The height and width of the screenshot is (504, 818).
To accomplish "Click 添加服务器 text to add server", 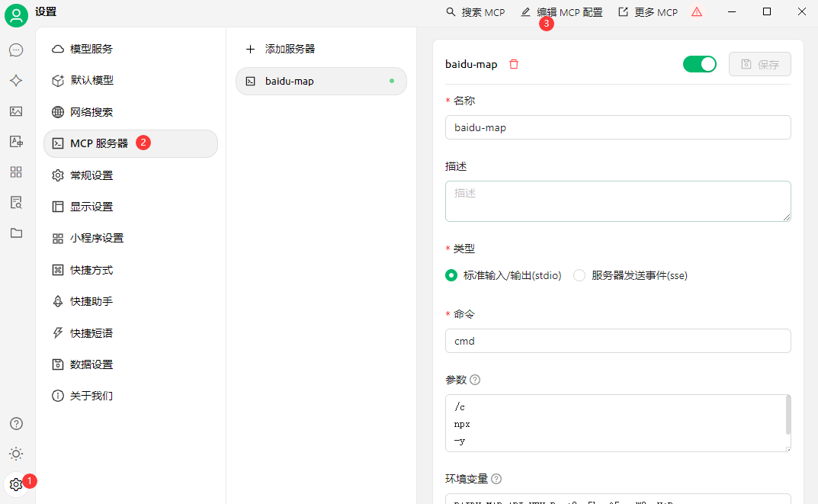I will (290, 49).
